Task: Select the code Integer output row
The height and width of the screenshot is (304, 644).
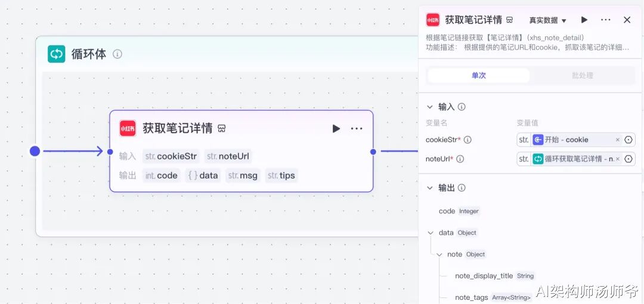Action: (459, 211)
